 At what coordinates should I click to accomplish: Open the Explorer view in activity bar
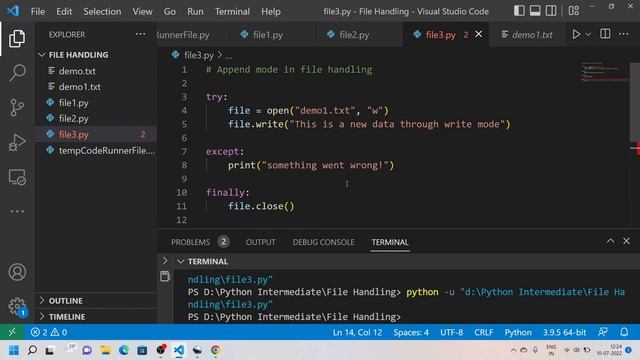tap(17, 38)
